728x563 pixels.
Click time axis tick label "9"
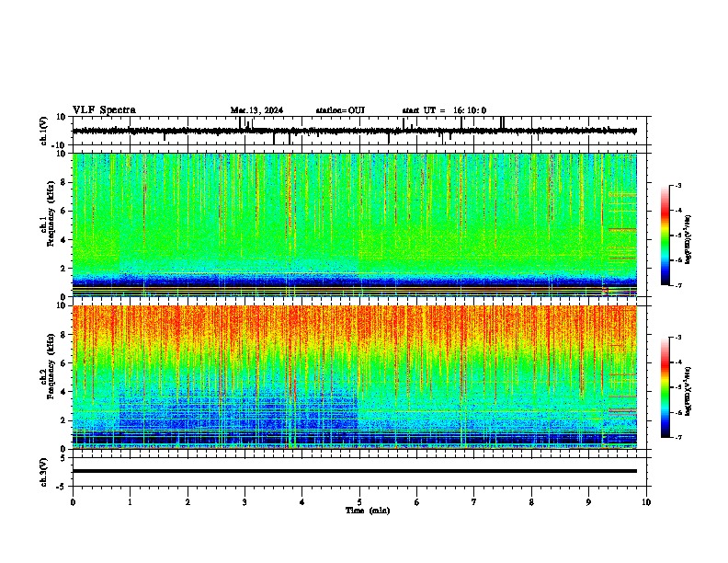[x=588, y=502]
